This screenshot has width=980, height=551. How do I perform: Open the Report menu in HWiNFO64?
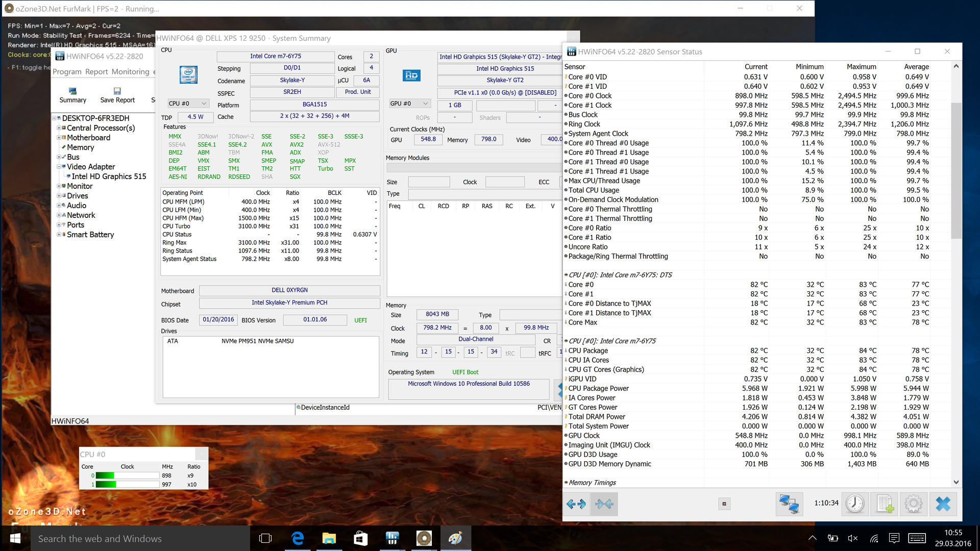pos(96,72)
